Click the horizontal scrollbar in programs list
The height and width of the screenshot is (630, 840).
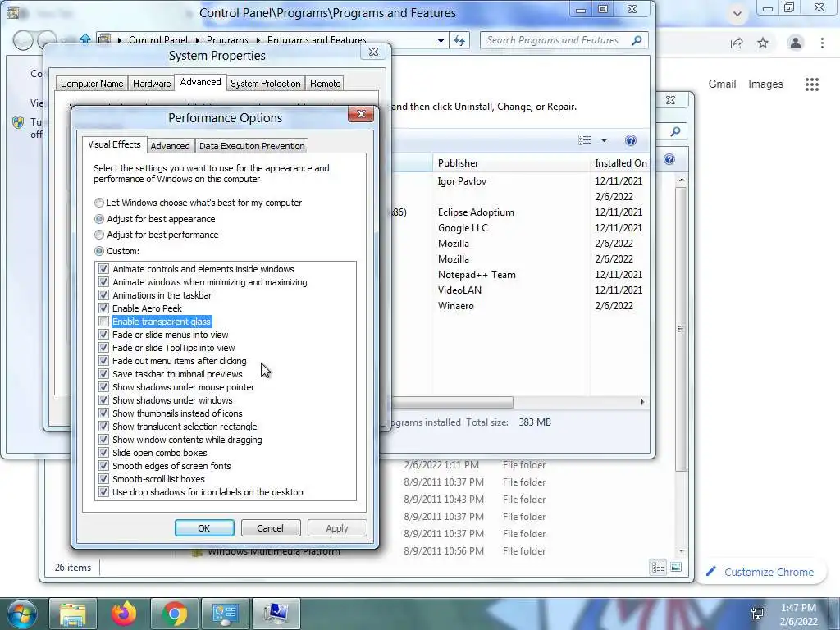coord(452,402)
